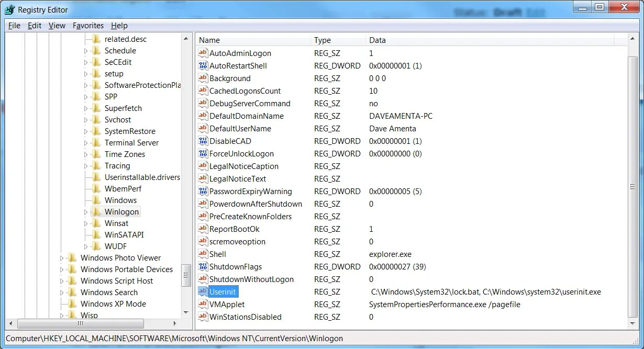Click the DefaultDomainName value icon
This screenshot has height=349, width=644.
203,116
